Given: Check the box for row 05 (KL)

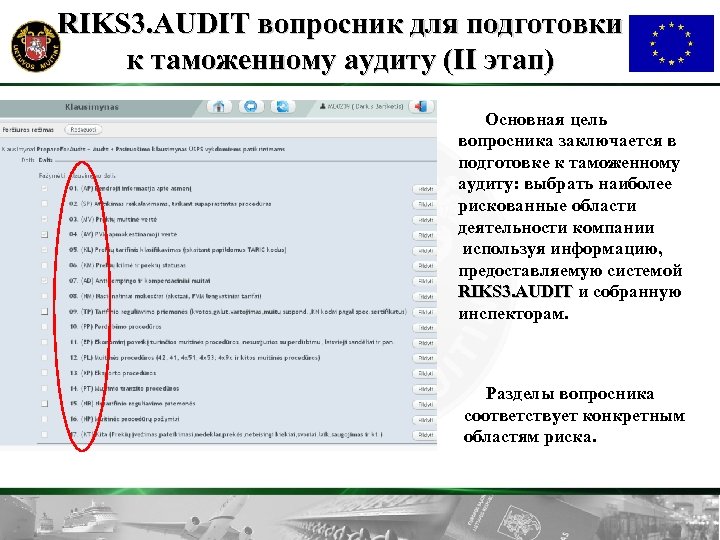Looking at the screenshot, I should point(45,250).
